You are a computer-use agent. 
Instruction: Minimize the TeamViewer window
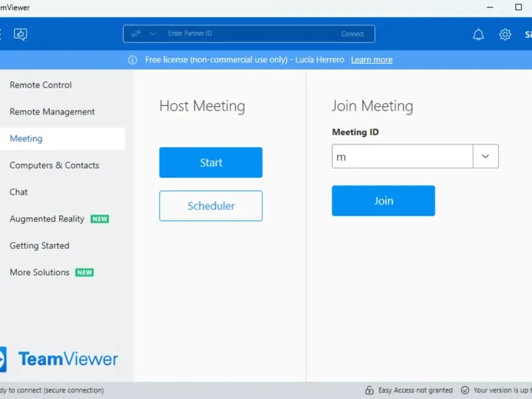pyautogui.click(x=489, y=7)
